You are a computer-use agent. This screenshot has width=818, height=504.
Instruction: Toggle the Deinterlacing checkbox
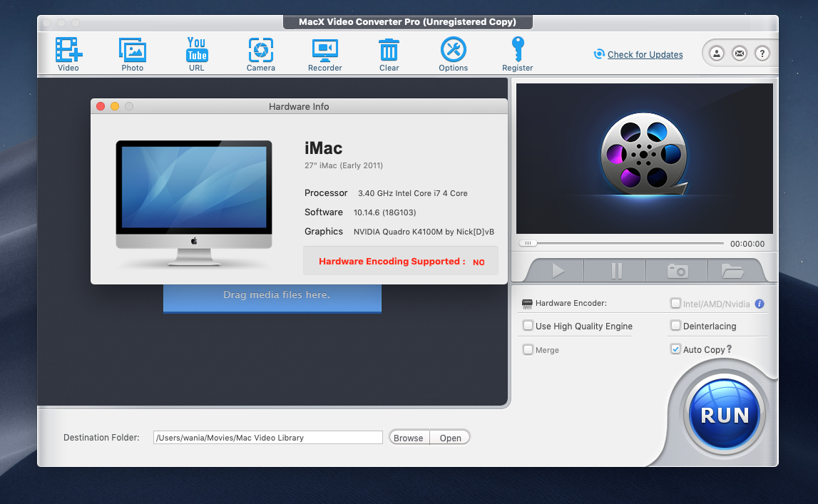[x=675, y=326]
